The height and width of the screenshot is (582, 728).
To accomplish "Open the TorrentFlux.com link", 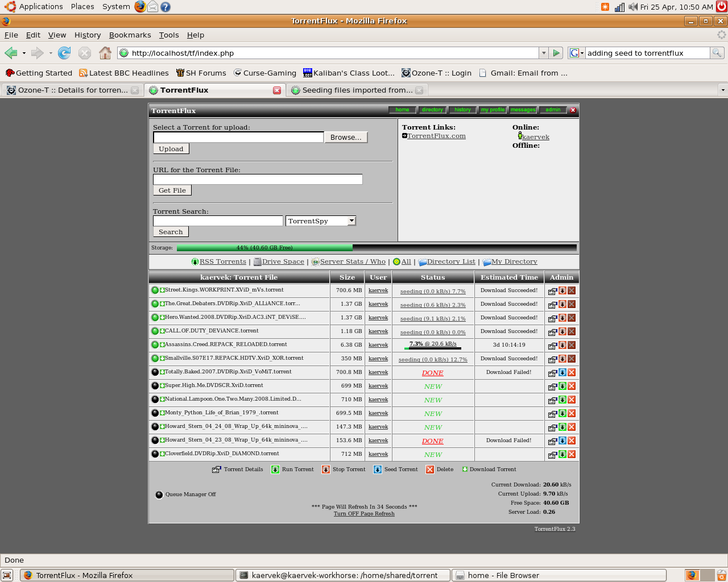I will tap(436, 136).
